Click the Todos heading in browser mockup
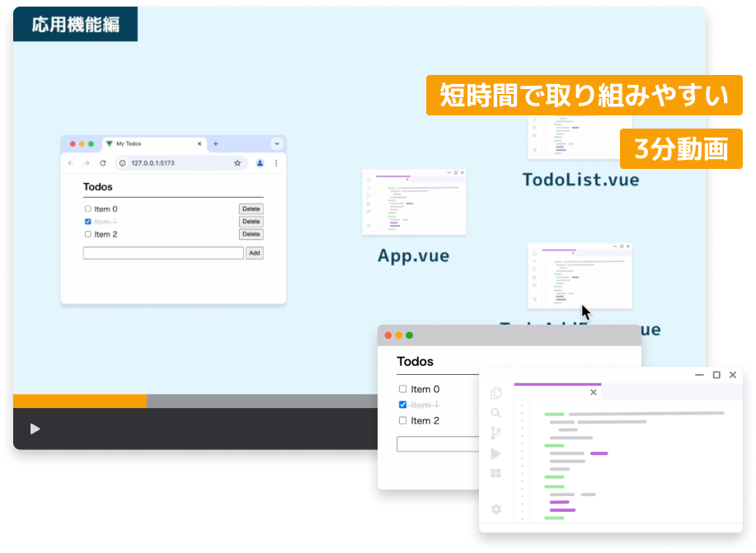The width and height of the screenshot is (756, 553). pyautogui.click(x=98, y=187)
